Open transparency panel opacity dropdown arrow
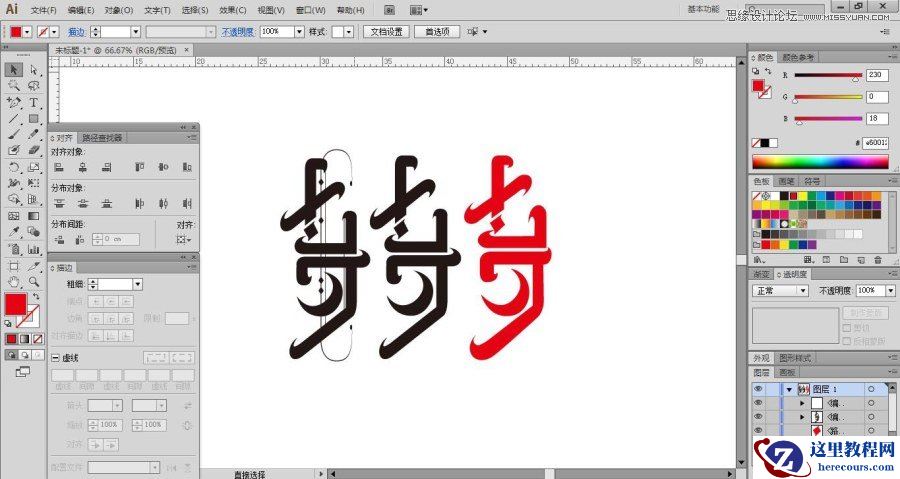Viewport: 900px width, 479px height. click(x=890, y=291)
